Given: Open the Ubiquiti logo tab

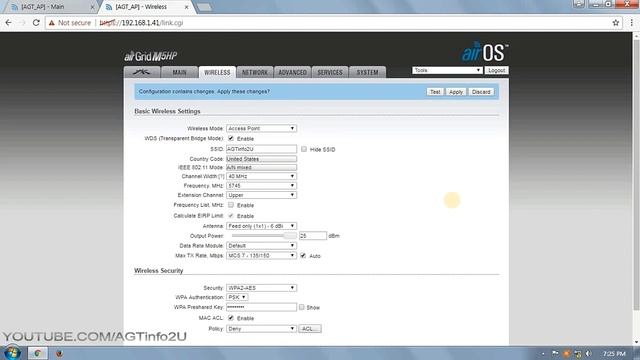Looking at the screenshot, I should [142, 72].
